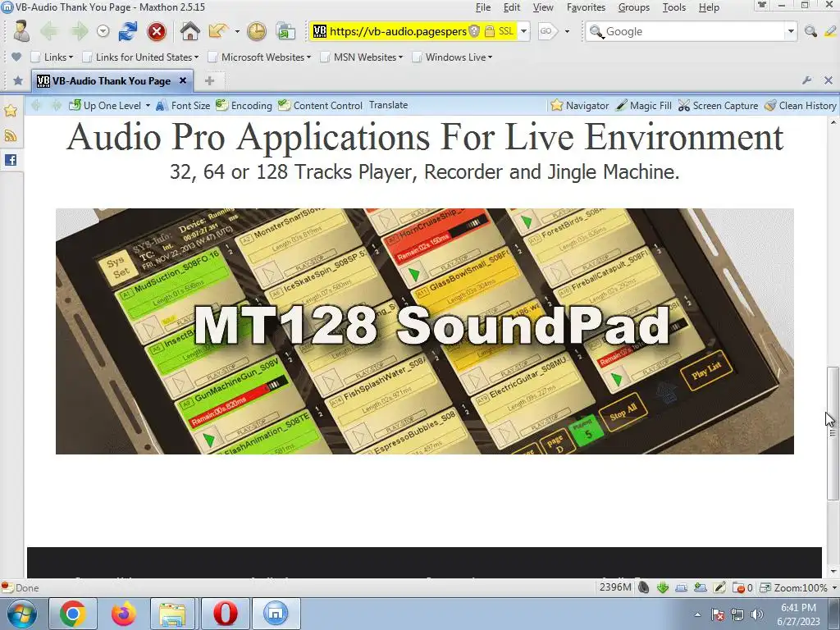Click the GO button
Screen dimensions: 840x630
tap(547, 31)
